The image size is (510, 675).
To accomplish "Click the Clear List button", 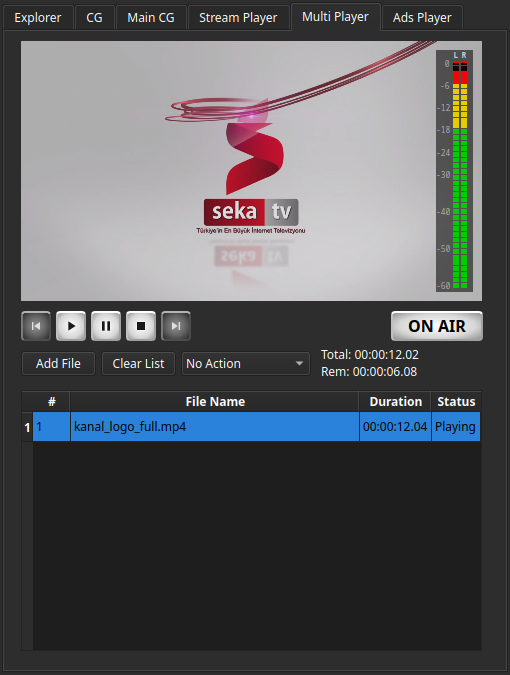I will [x=138, y=364].
